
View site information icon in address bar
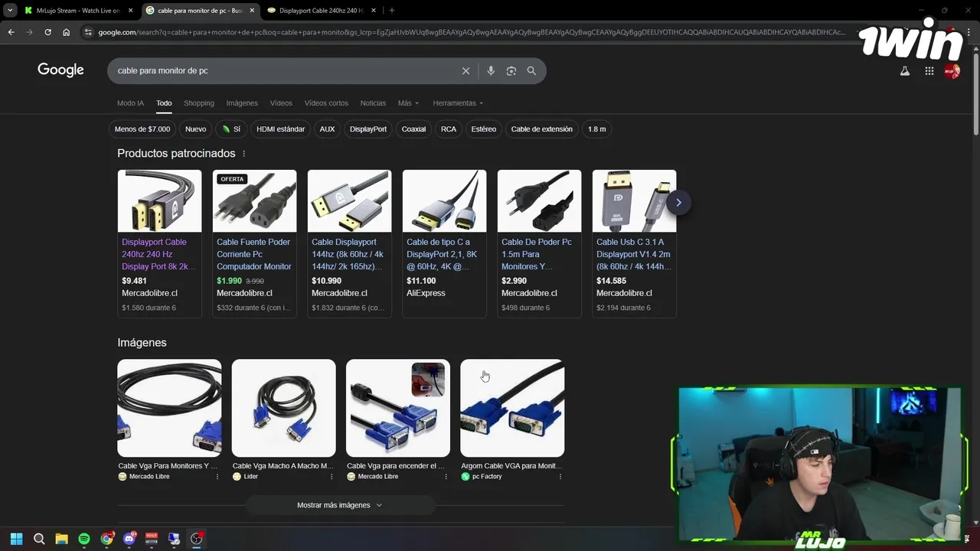coord(88,32)
